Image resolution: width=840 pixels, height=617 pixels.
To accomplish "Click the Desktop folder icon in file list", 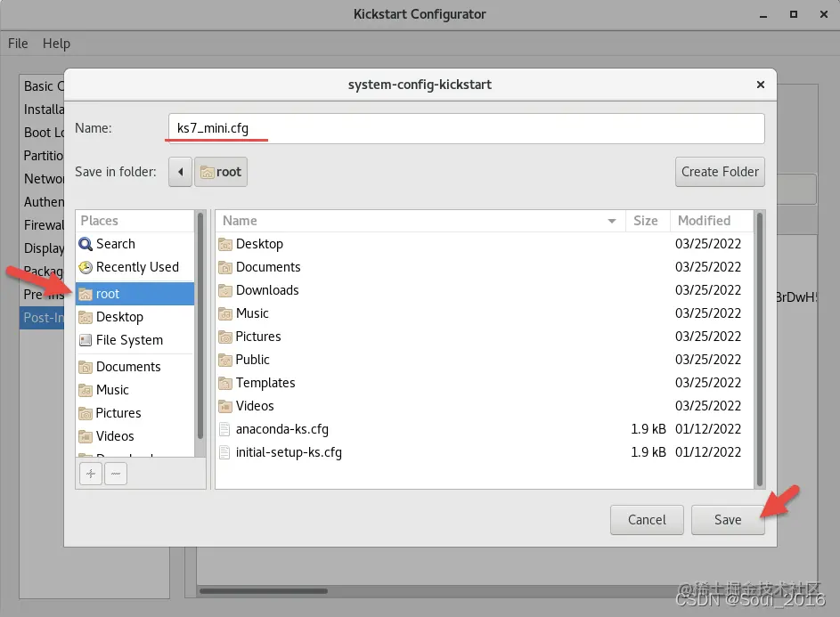I will coord(225,244).
